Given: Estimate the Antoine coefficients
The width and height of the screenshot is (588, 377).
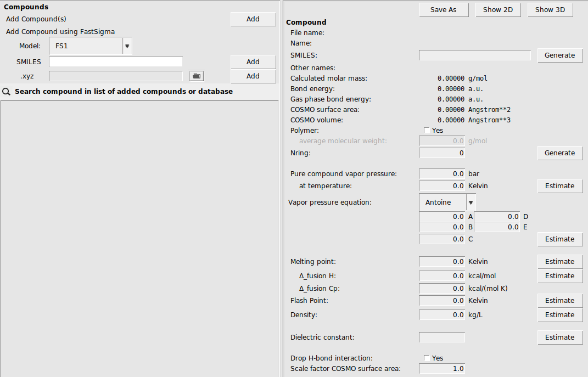Looking at the screenshot, I should [x=559, y=239].
